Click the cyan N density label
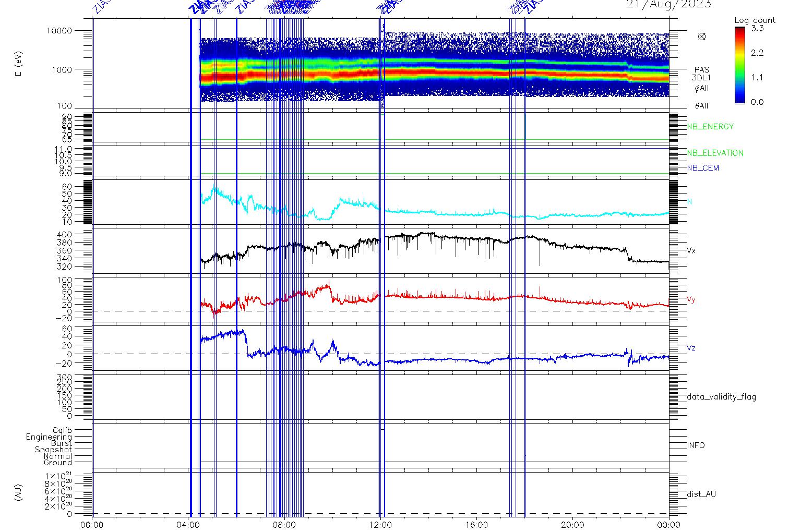The height and width of the screenshot is (532, 789). coord(689,202)
